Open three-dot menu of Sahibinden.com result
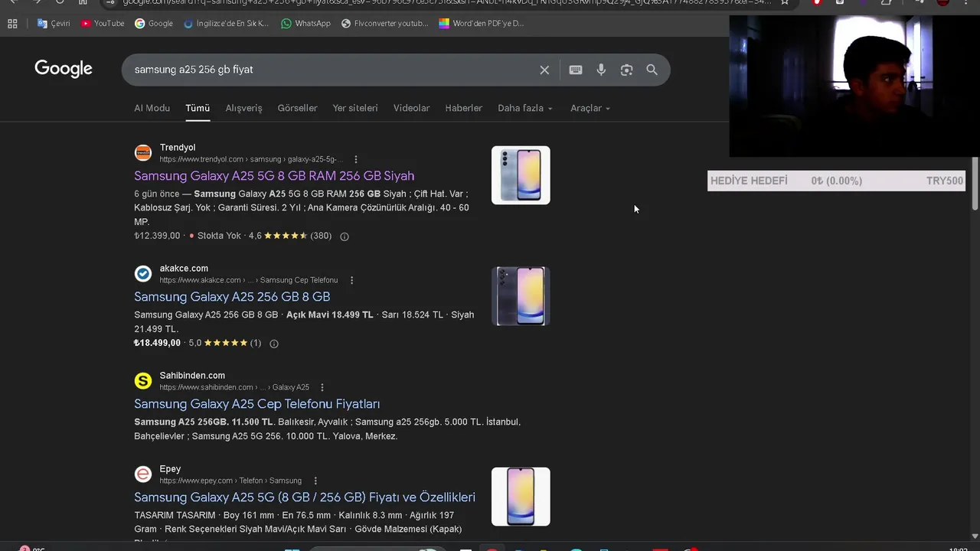 [x=322, y=387]
